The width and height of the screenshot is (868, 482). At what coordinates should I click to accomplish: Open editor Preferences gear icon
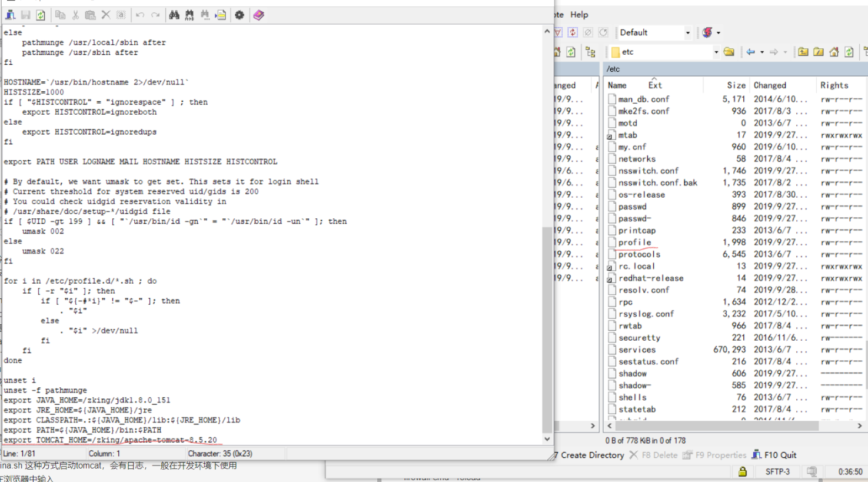(x=240, y=15)
